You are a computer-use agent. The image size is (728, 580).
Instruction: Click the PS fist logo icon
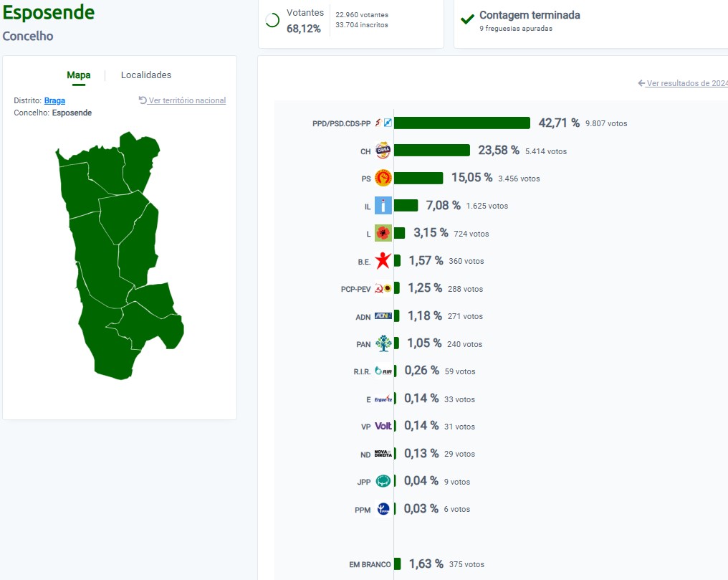tap(383, 178)
